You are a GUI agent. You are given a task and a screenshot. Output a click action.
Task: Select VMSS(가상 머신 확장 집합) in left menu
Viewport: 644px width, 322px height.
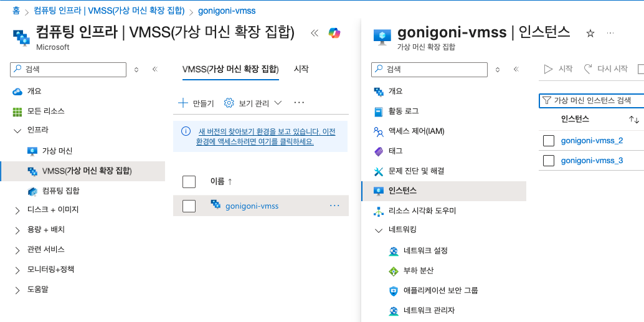point(83,171)
